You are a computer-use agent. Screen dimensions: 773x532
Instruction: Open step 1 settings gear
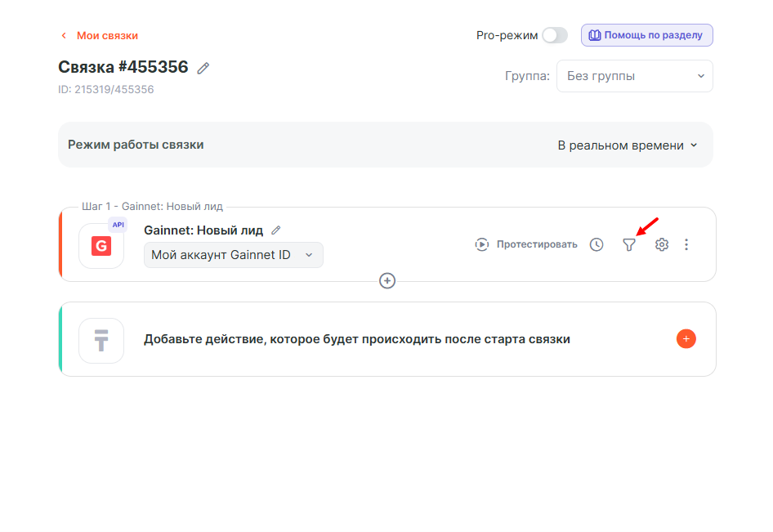pos(662,244)
